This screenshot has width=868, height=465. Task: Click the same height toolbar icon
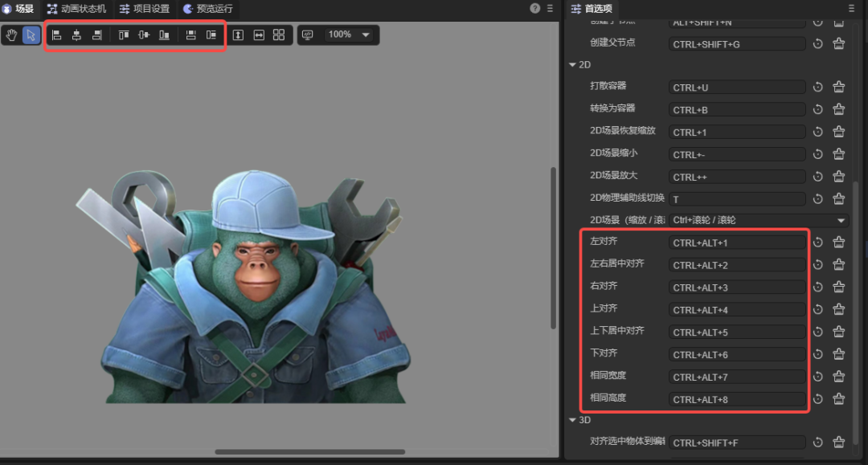(x=211, y=35)
